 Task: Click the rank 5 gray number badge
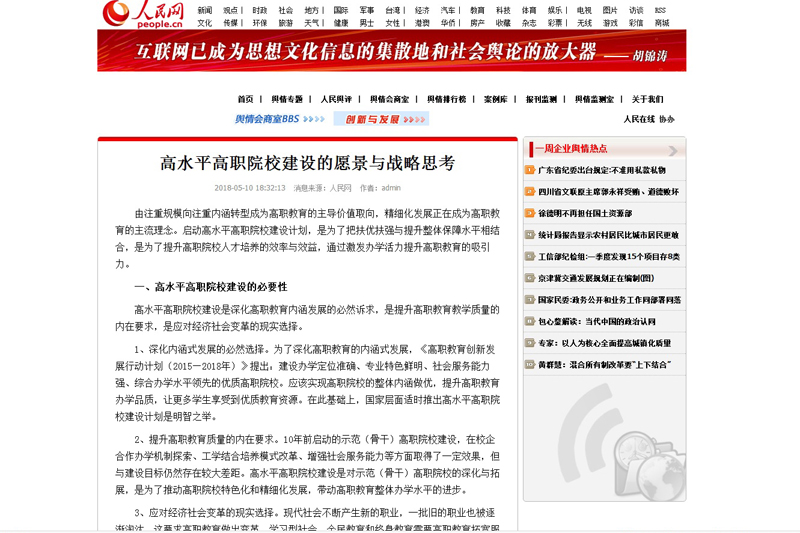(530, 256)
